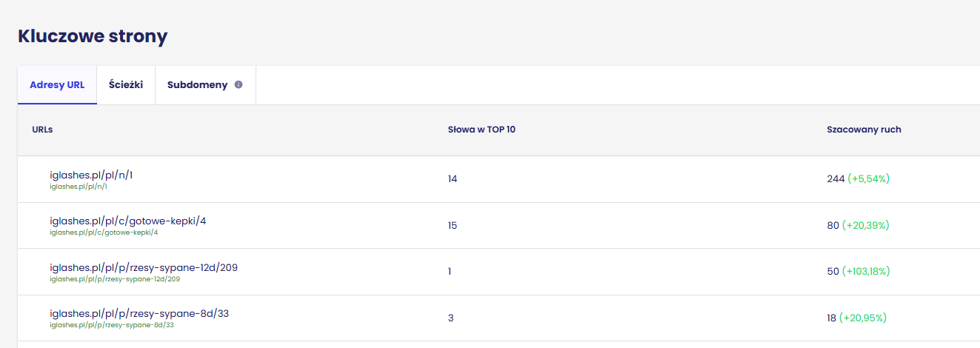Sort by the URLs column header

tap(42, 130)
